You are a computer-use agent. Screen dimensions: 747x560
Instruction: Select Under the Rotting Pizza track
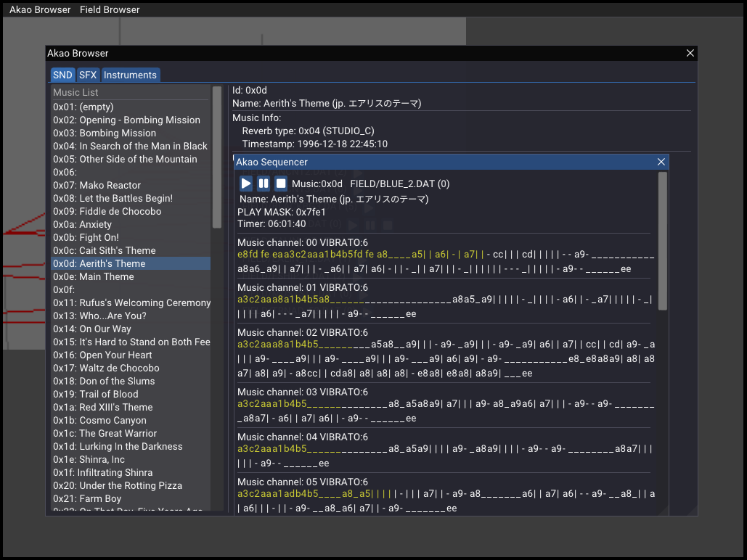click(x=117, y=485)
